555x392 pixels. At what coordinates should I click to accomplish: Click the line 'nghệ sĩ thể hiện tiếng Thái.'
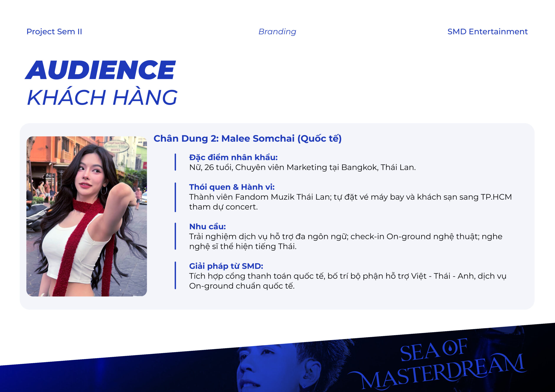pos(243,247)
